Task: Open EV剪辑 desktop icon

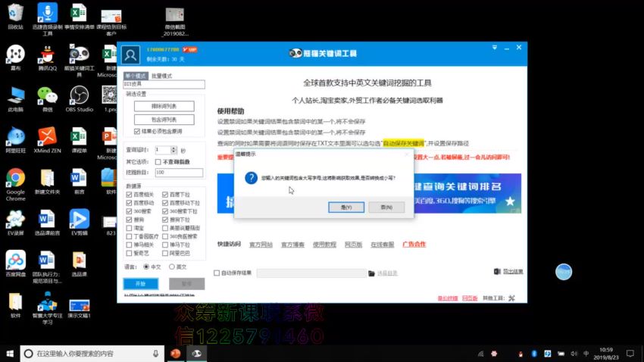Action: 80,223
